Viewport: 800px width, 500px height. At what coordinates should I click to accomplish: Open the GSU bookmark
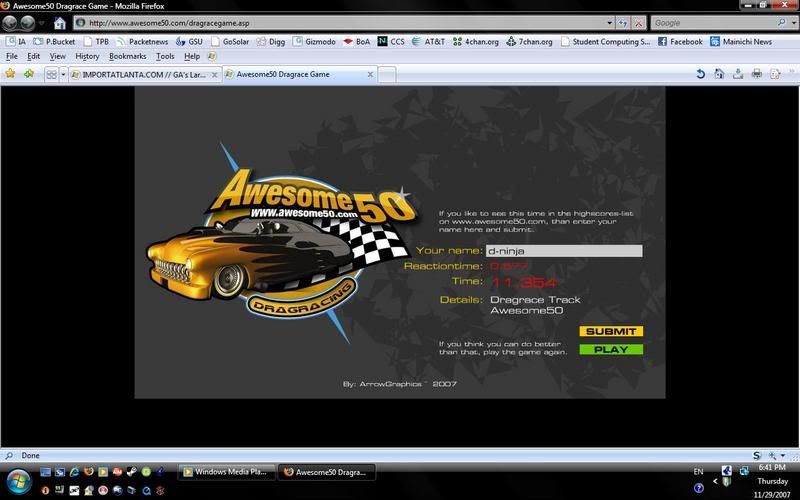click(189, 41)
